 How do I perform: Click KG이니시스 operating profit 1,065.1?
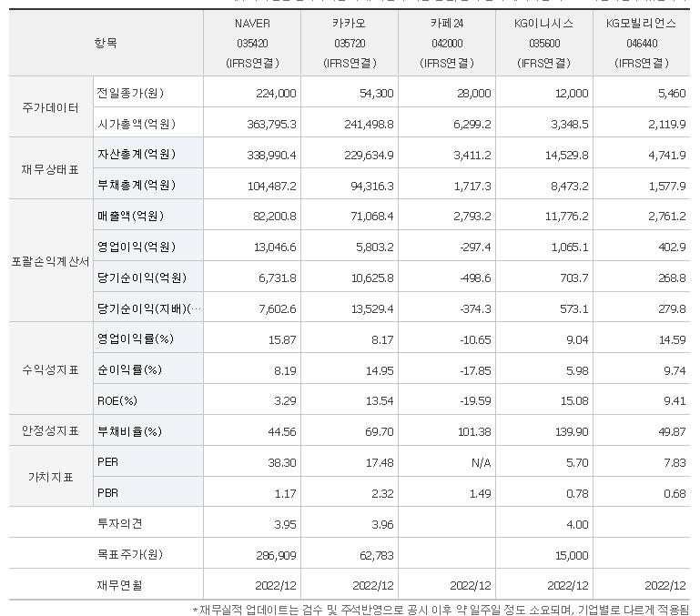pyautogui.click(x=570, y=247)
